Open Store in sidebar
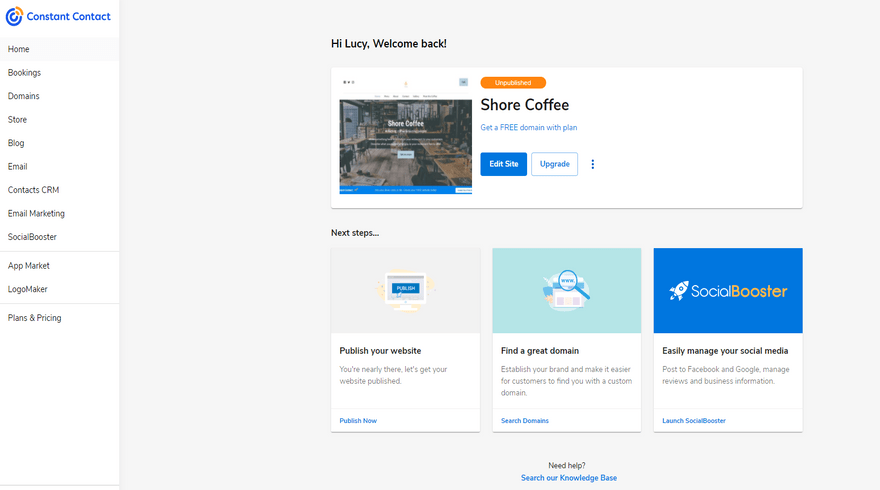This screenshot has height=490, width=880. [59, 120]
